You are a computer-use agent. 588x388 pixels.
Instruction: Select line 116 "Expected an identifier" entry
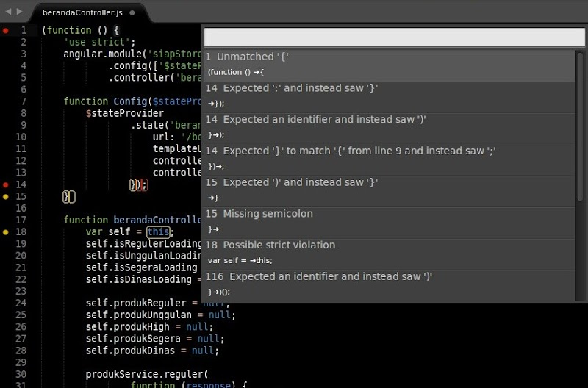pos(389,286)
